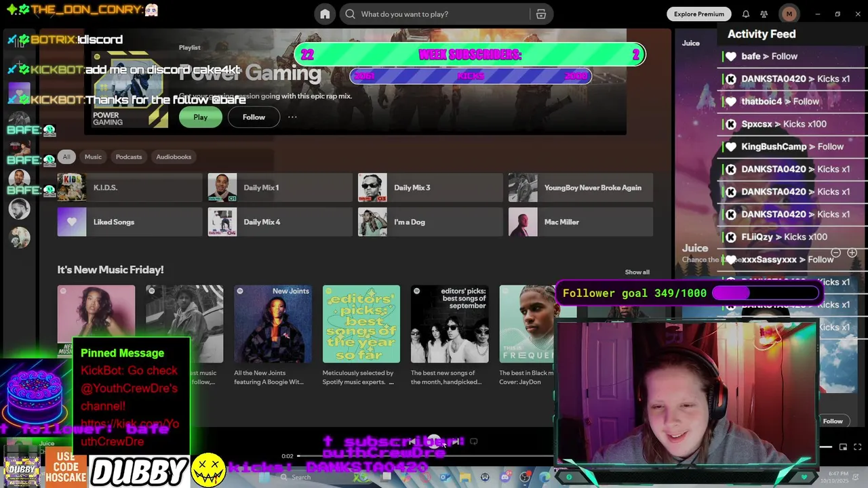Enter full screen in the Spotify player bar
The height and width of the screenshot is (488, 868).
coord(857,447)
